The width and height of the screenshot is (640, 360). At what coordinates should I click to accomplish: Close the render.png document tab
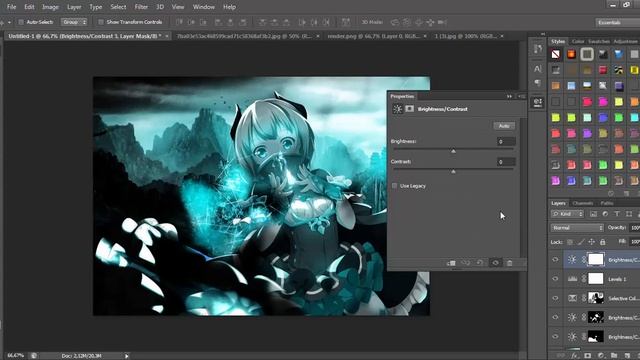click(425, 36)
